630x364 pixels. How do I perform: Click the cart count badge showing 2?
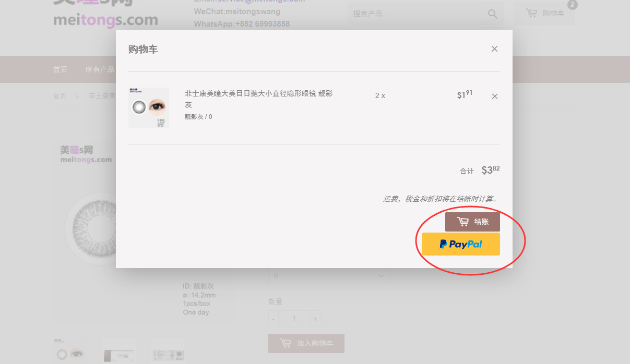pos(573,5)
